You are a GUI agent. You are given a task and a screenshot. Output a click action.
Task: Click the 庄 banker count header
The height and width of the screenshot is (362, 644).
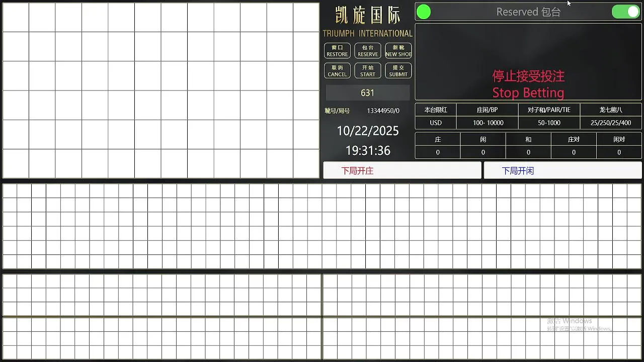click(x=438, y=139)
